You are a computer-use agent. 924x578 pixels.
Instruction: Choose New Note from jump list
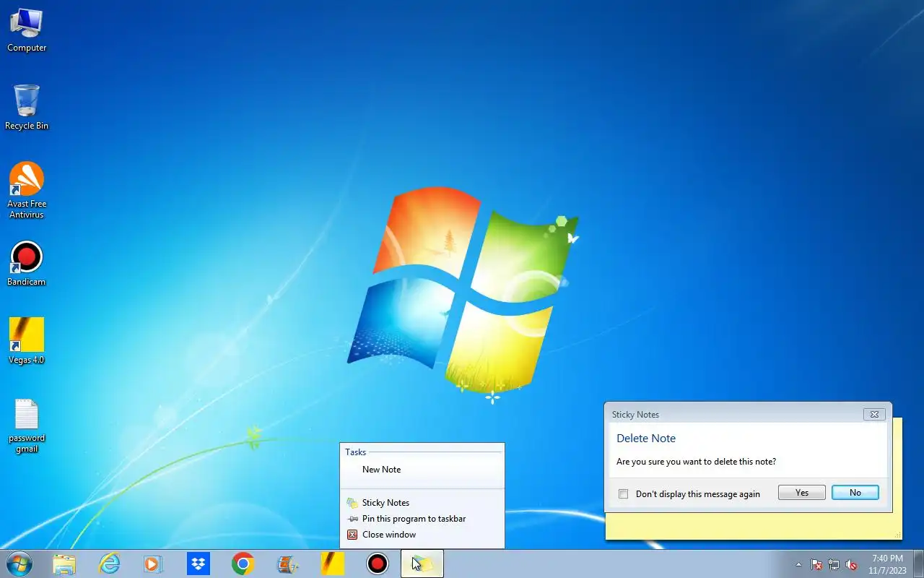pos(422,470)
